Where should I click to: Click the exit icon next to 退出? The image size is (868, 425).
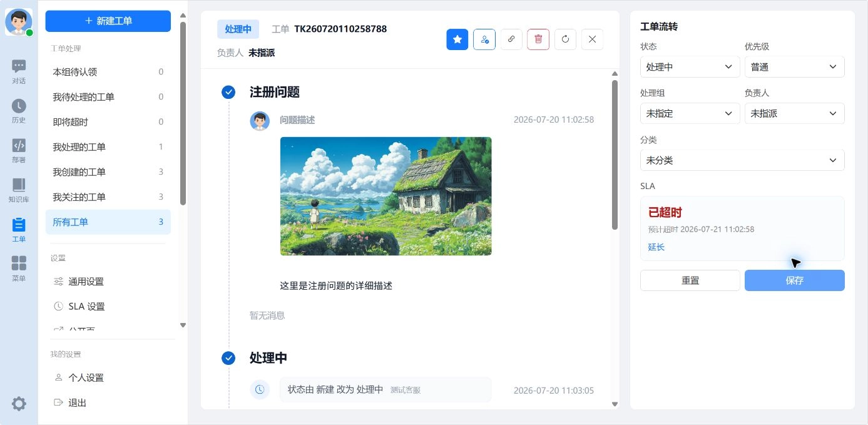coord(58,403)
